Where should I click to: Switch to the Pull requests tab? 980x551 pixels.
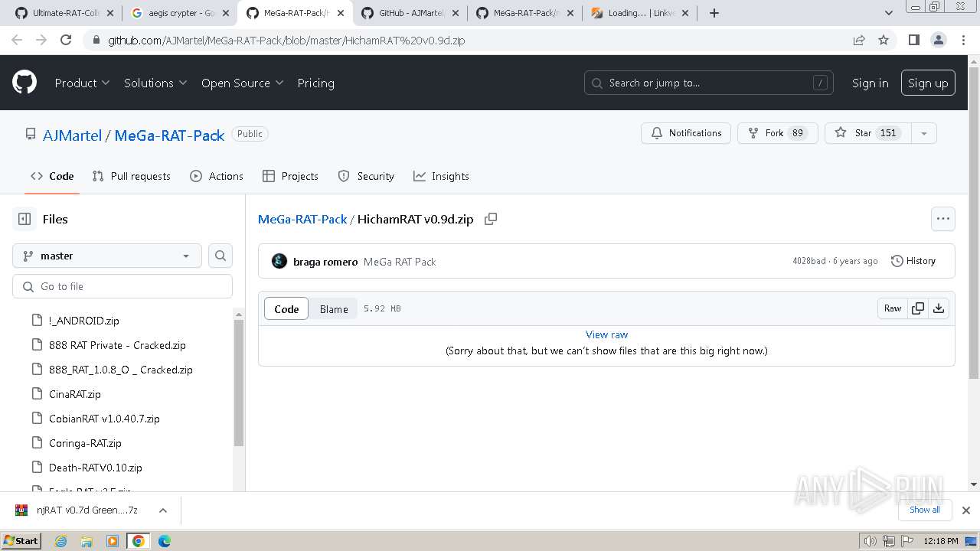click(x=131, y=176)
